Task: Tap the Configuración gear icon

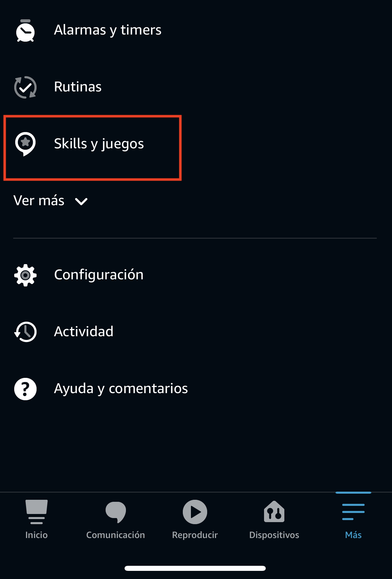Action: click(25, 275)
